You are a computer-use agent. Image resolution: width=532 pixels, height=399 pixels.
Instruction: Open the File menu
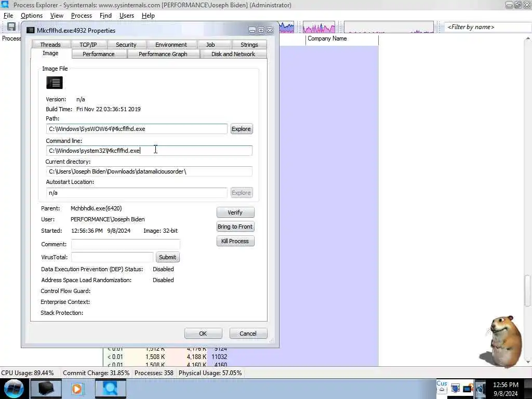tap(8, 16)
